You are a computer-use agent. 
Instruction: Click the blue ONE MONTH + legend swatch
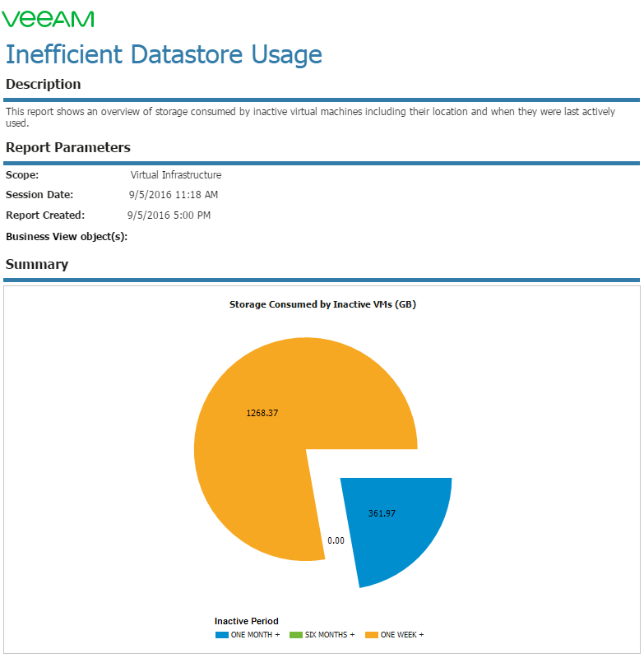(x=221, y=635)
